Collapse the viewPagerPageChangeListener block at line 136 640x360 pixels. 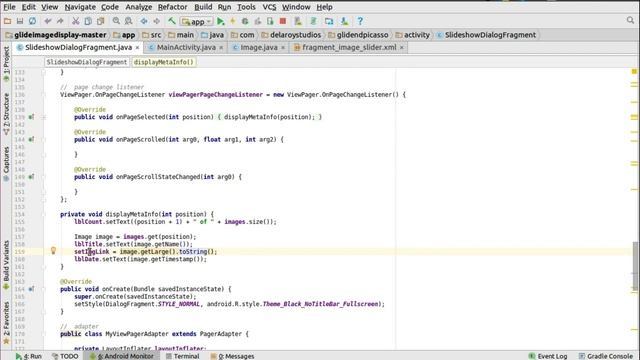(x=44, y=95)
